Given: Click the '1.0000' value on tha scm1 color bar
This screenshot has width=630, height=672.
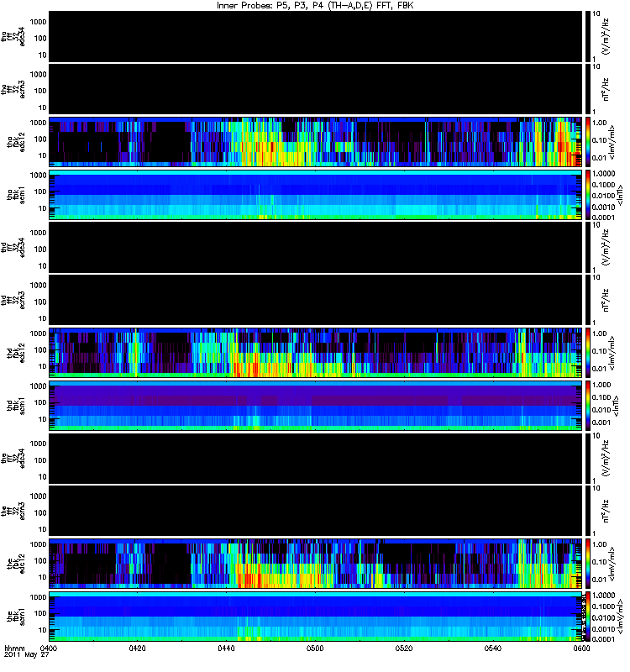Looking at the screenshot, I should pos(603,174).
